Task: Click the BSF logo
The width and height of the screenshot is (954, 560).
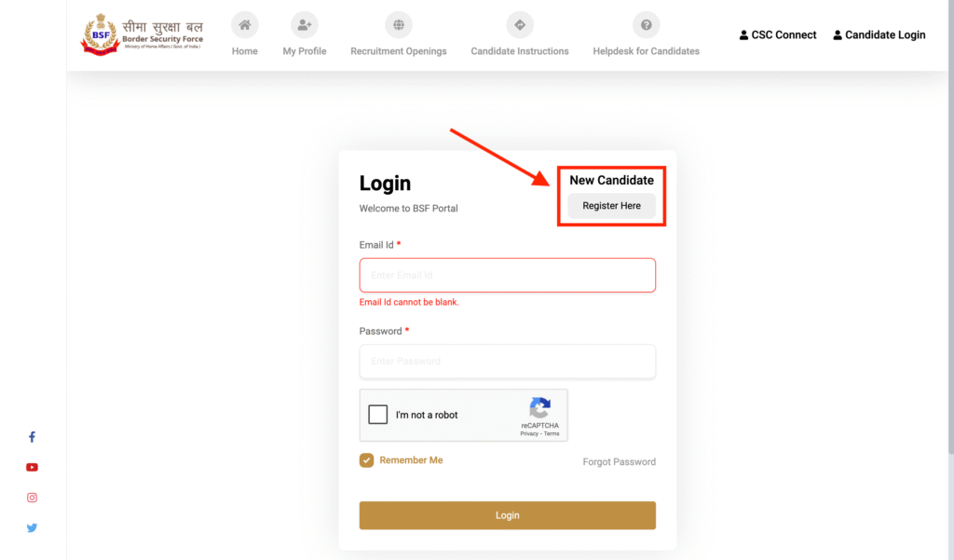Action: click(x=142, y=34)
